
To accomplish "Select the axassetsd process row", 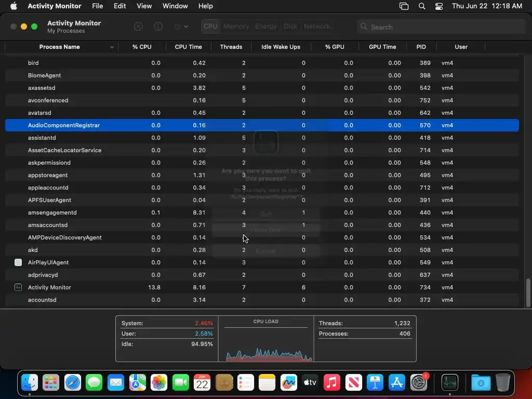I will pyautogui.click(x=262, y=88).
